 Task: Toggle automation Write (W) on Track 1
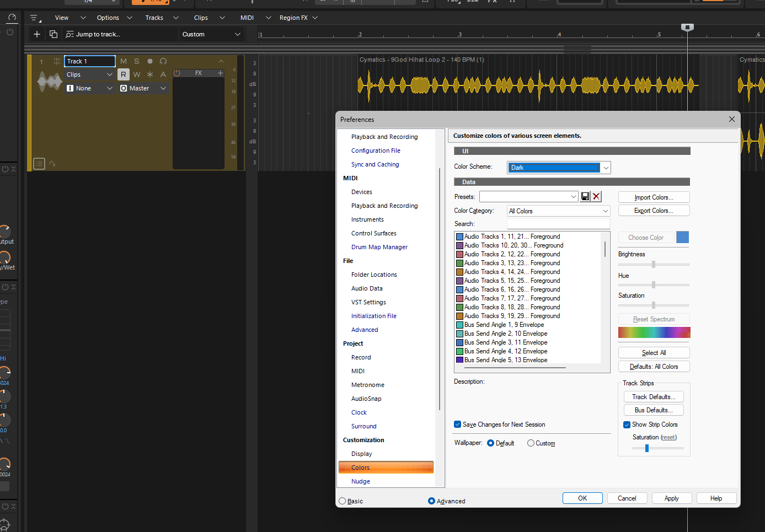(137, 74)
